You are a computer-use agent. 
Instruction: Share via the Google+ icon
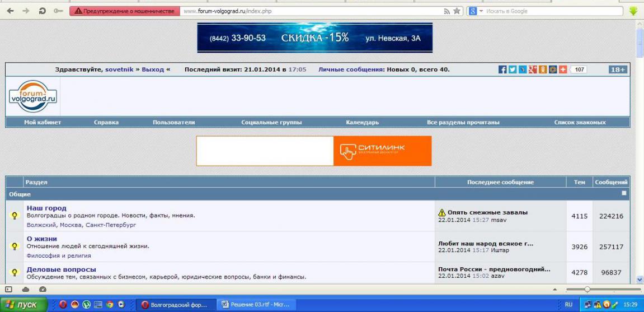click(533, 69)
